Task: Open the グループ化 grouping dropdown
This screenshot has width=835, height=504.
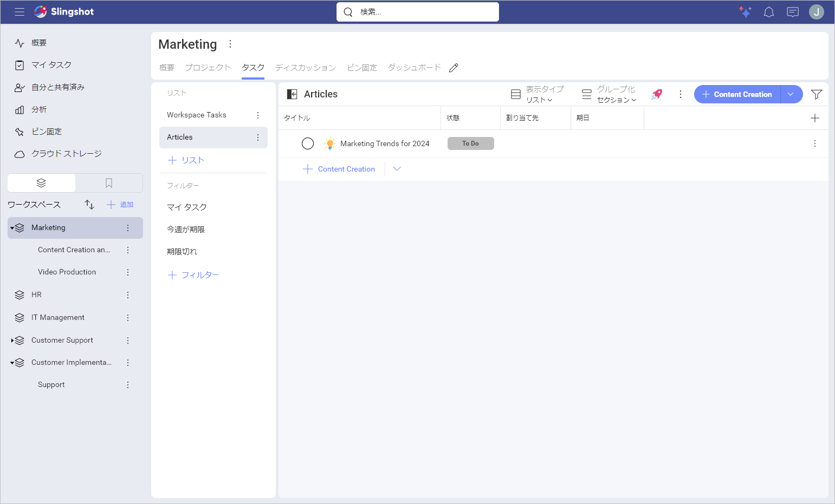Action: 609,94
